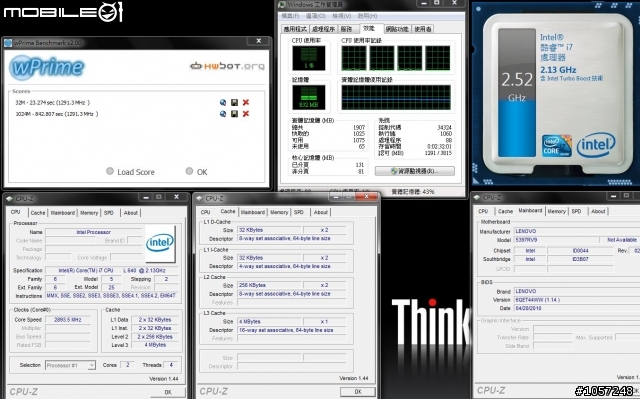This screenshot has width=640, height=399.
Task: Select the 32M - 23.274 sec score text
Action: pyautogui.click(x=53, y=103)
